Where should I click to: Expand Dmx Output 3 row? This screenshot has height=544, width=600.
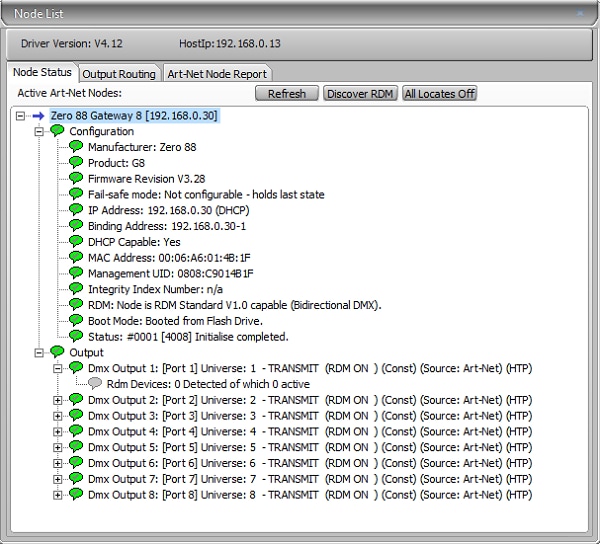(x=58, y=416)
